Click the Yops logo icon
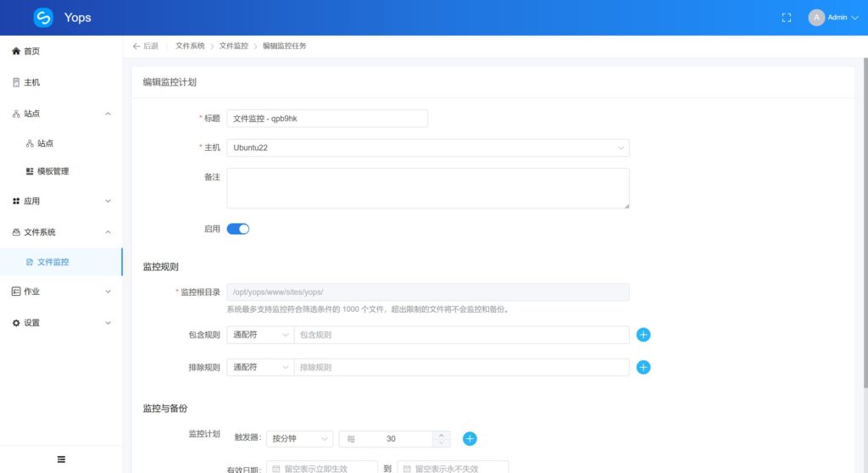Image resolution: width=868 pixels, height=473 pixels. coord(43,18)
